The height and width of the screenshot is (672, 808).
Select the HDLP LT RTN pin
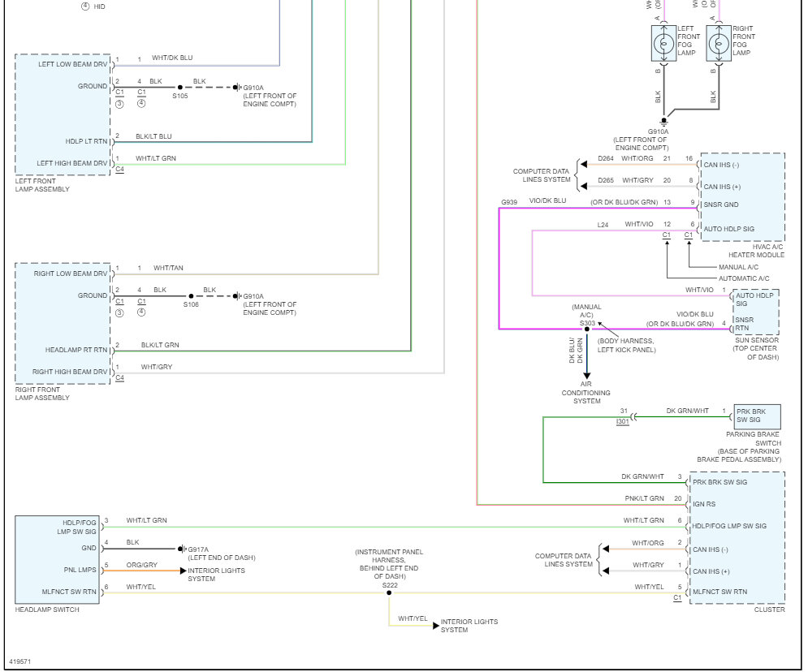[x=86, y=141]
